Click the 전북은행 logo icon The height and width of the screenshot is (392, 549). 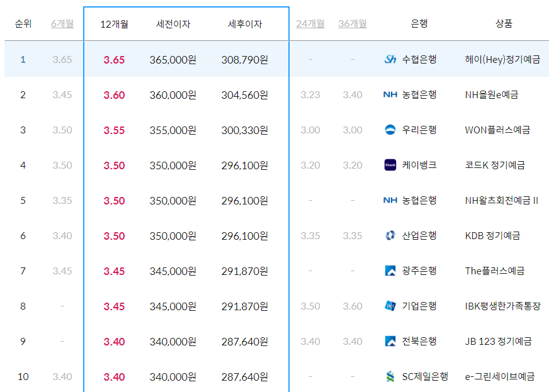click(x=390, y=341)
